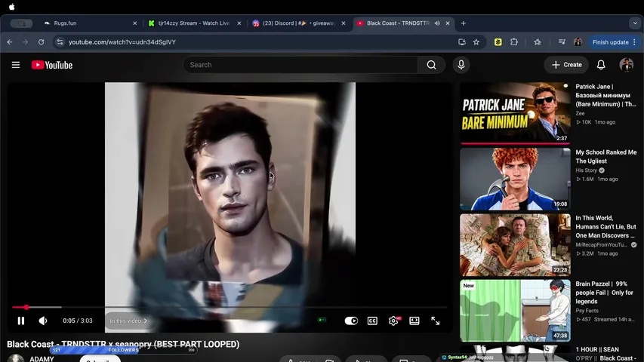Open the Brain Pazzel video thumbnail
Image resolution: width=644 pixels, height=362 pixels.
515,311
